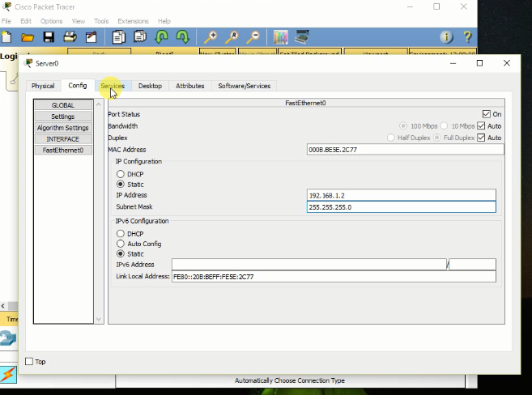Open the Help menu
This screenshot has width=532, height=395.
[164, 21]
